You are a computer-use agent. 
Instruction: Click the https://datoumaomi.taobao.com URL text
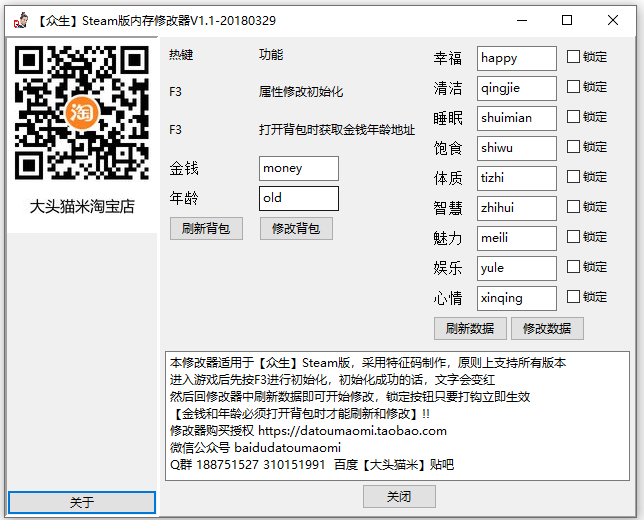click(352, 430)
